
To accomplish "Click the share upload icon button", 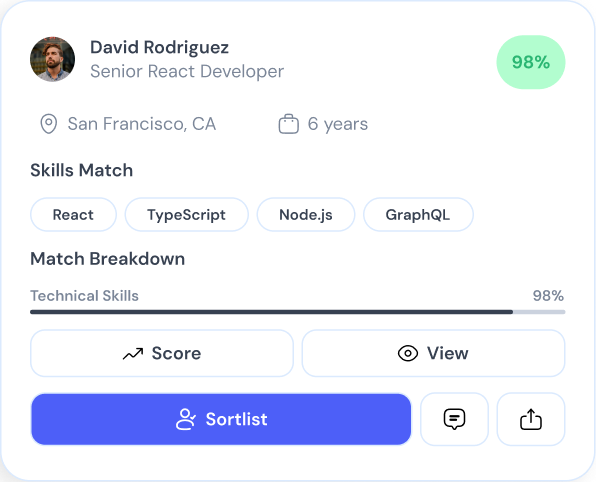I will [x=531, y=419].
